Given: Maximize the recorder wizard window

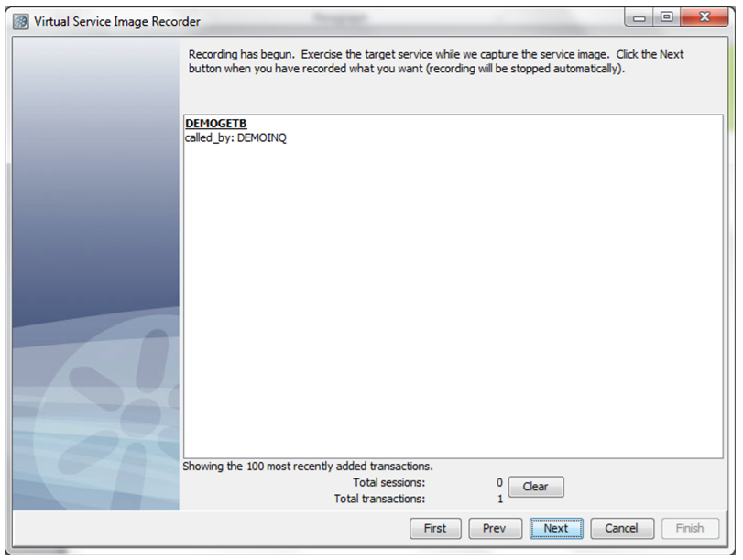Looking at the screenshot, I should point(666,17).
